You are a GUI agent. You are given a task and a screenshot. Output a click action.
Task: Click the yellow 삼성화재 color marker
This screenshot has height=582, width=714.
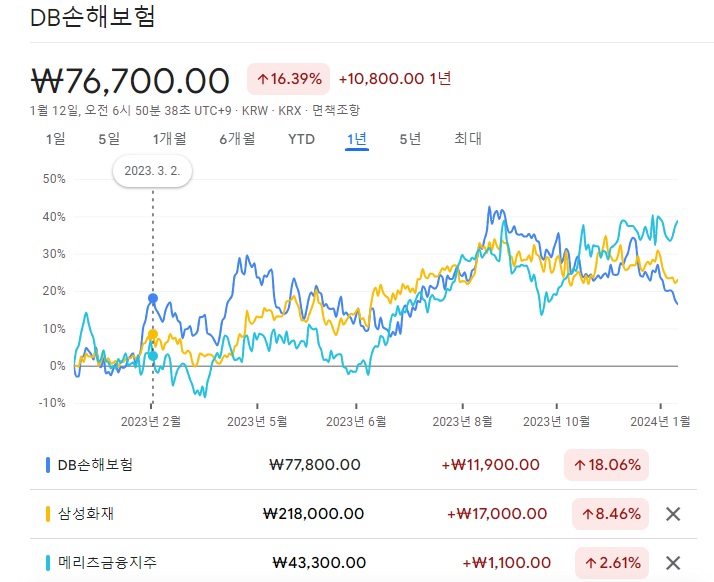click(x=48, y=514)
